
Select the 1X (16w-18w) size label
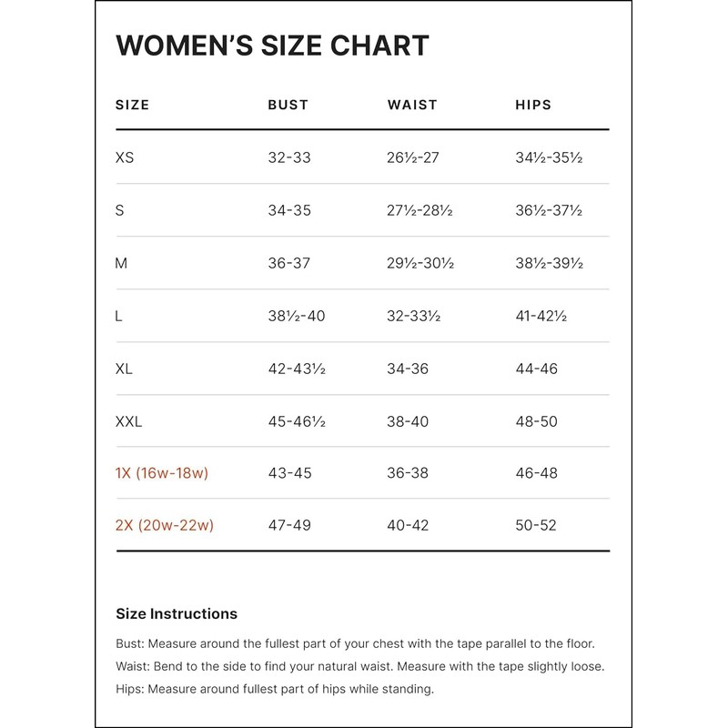162,473
